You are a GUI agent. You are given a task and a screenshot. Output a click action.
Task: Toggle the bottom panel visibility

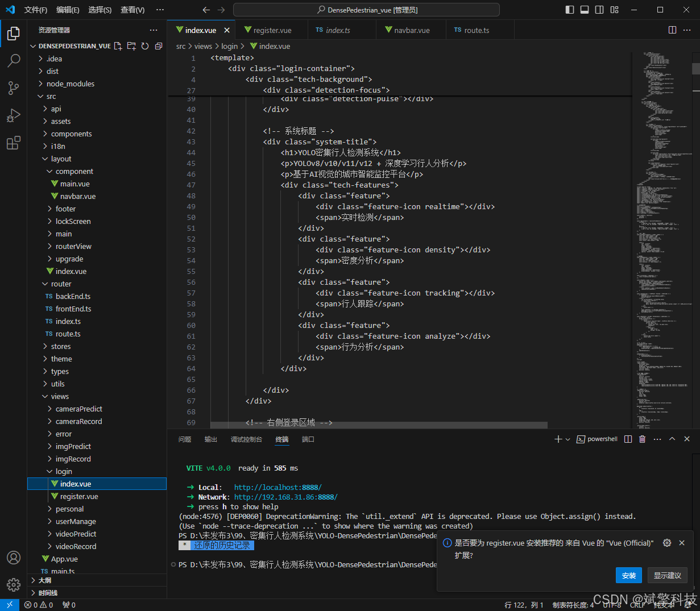pyautogui.click(x=585, y=10)
